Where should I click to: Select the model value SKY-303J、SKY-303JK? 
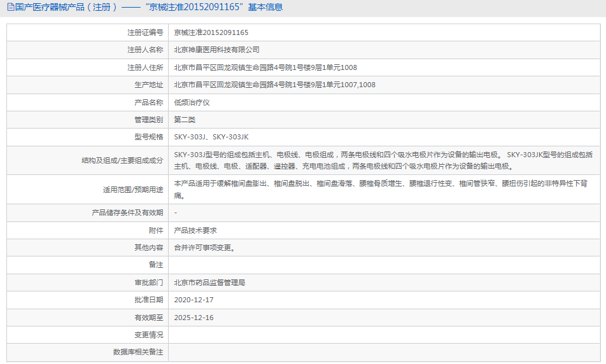coord(211,137)
